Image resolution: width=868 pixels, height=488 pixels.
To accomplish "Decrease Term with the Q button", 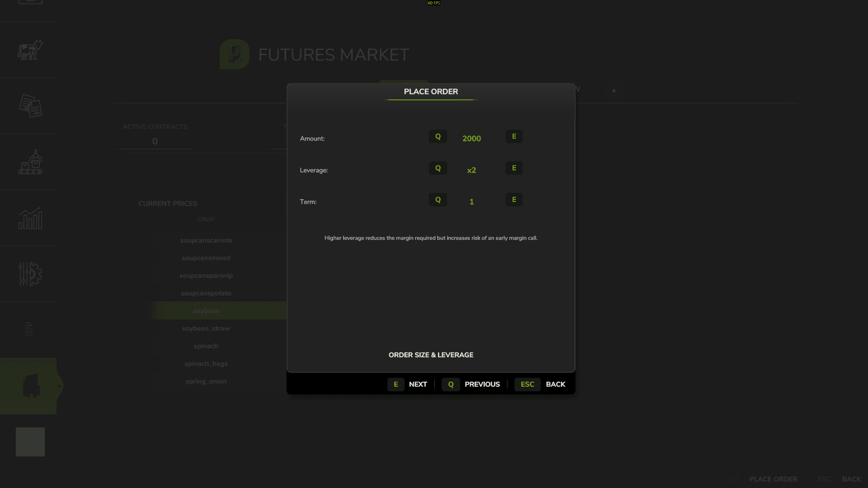I will [x=438, y=200].
